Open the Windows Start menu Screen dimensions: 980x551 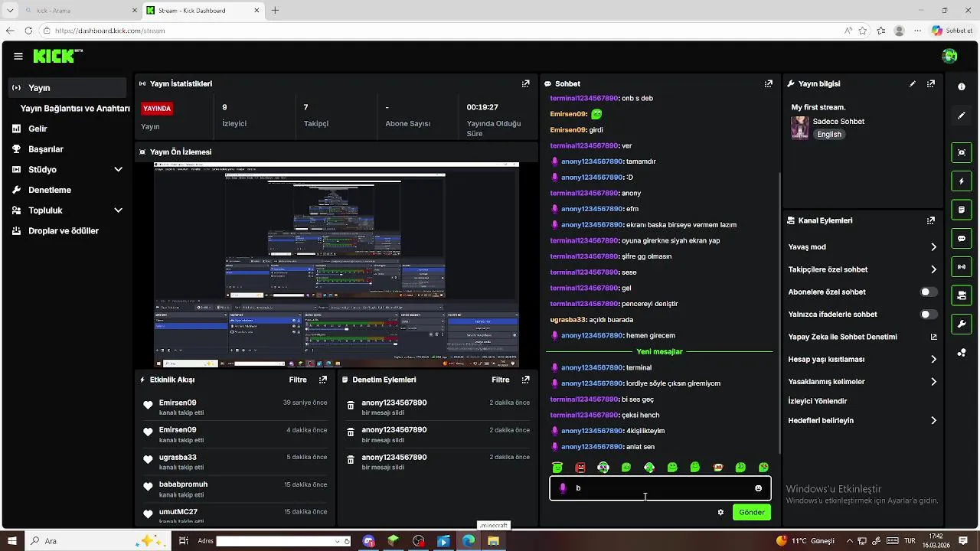(x=12, y=541)
